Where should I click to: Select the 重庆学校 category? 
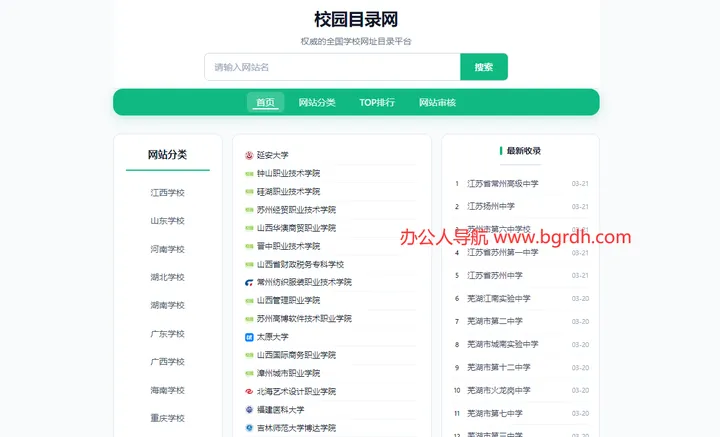click(x=168, y=418)
